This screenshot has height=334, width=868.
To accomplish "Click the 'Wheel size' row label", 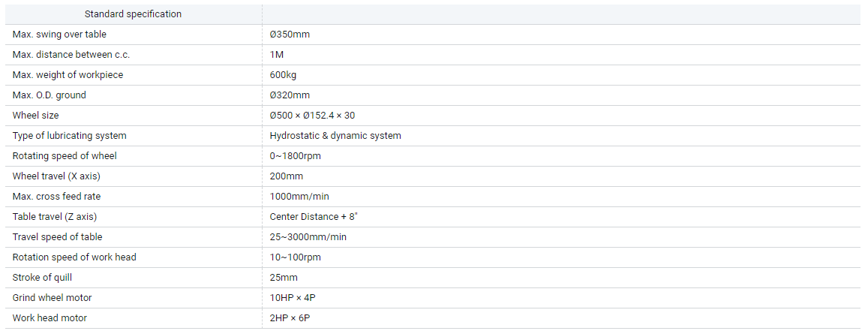I will pyautogui.click(x=35, y=116).
